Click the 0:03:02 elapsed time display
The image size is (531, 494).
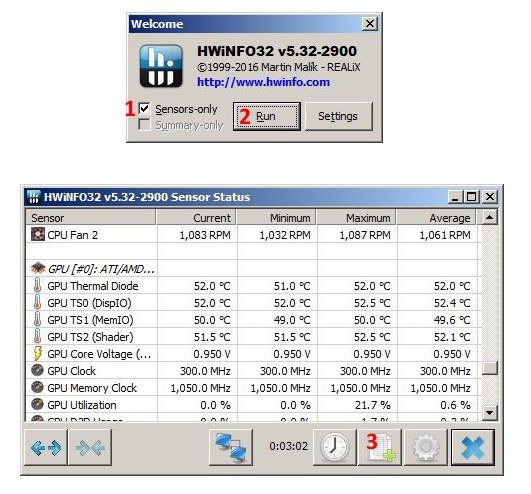pos(289,446)
